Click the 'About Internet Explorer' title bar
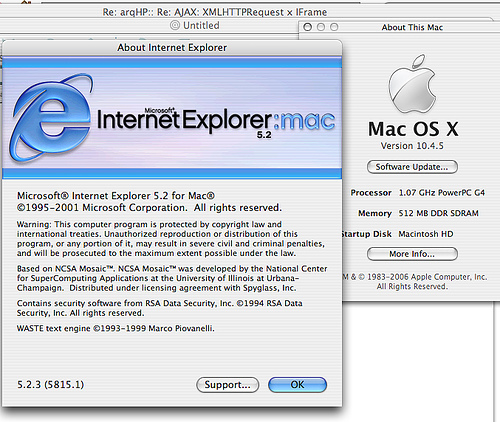This screenshot has height=422, width=500. [172, 48]
